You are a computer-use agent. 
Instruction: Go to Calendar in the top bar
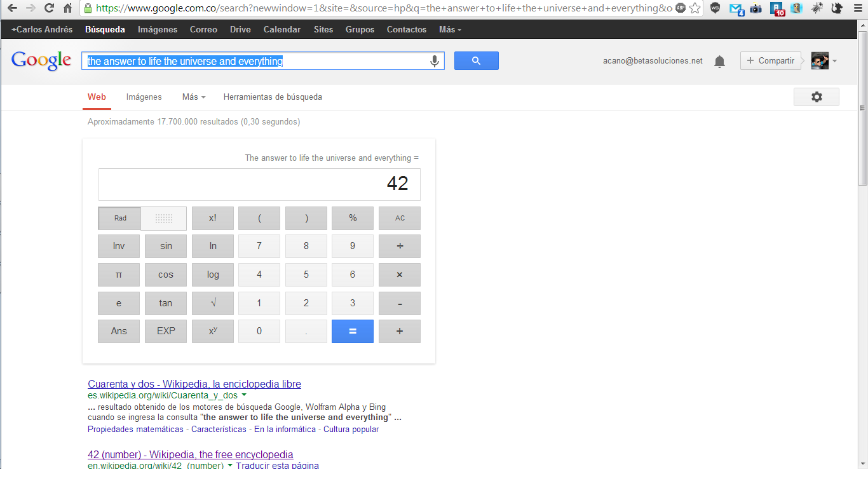point(282,30)
